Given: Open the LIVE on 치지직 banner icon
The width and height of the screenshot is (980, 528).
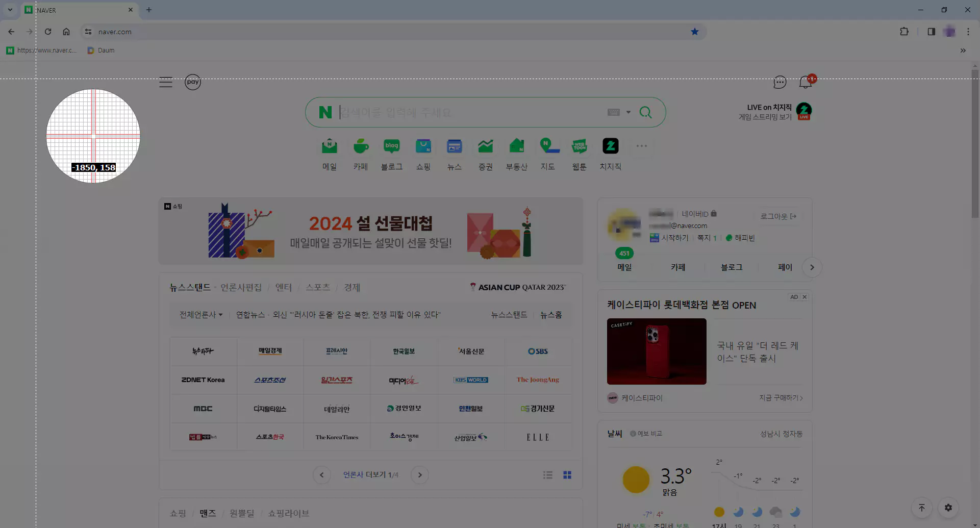Looking at the screenshot, I should coord(804,111).
